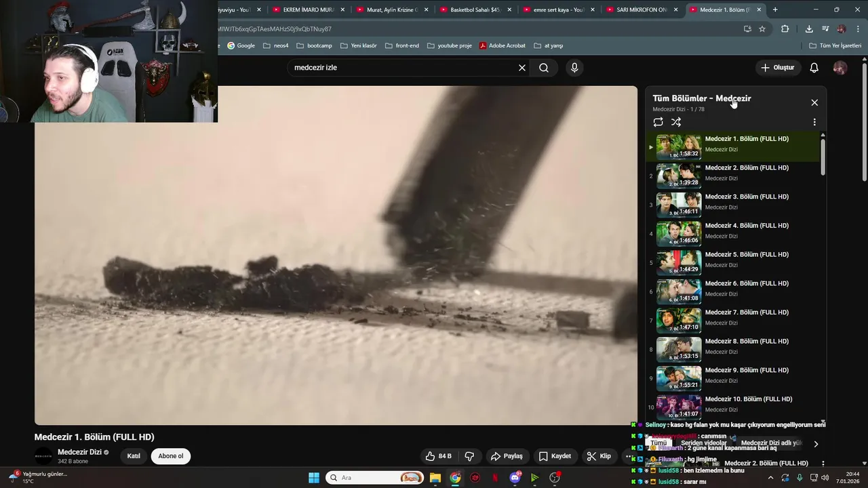Click the taskbar Ara search box
Viewport: 868px width, 488px height.
pos(375,478)
